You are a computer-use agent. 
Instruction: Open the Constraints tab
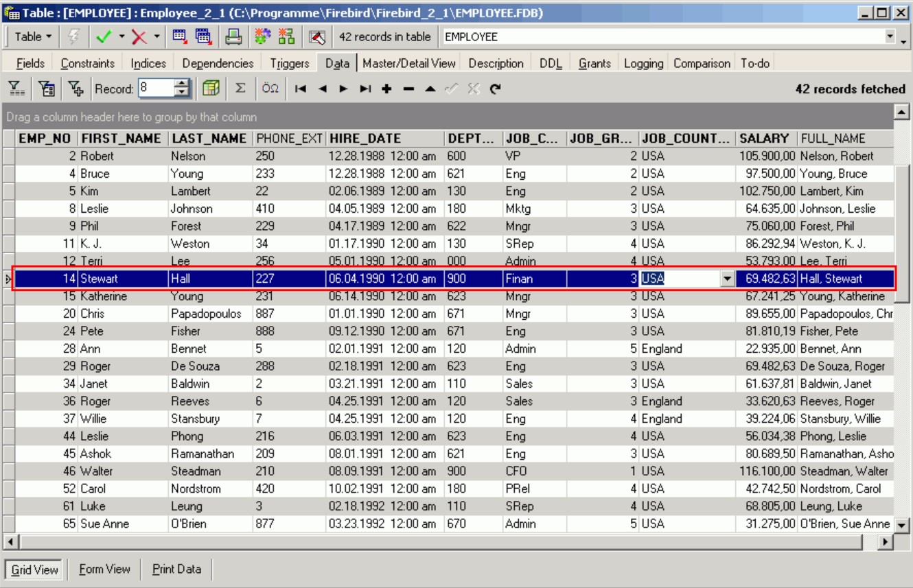[87, 63]
